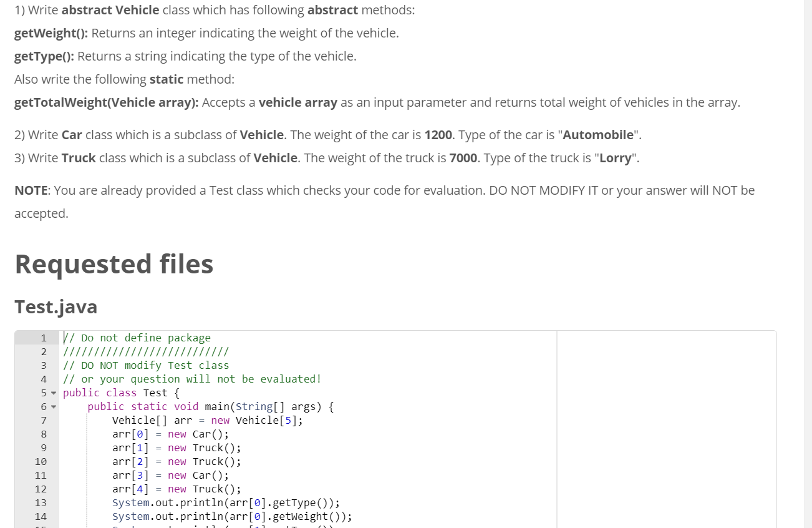Collapse the fold arrow beside the main method

point(53,406)
